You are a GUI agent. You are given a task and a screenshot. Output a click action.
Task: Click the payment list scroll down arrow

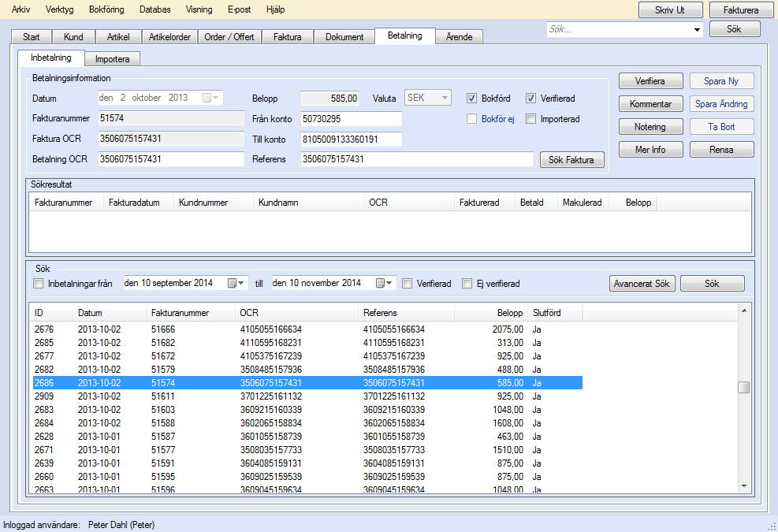(744, 486)
